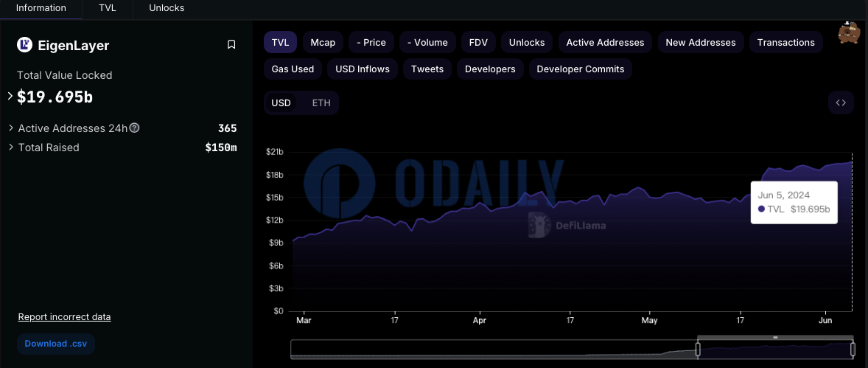Click the selected range top grip
Viewport: 868px width, 368px height.
click(775, 337)
